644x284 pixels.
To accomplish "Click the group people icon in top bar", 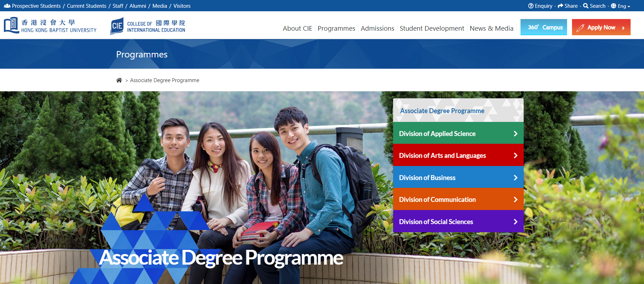I will 7,6.
